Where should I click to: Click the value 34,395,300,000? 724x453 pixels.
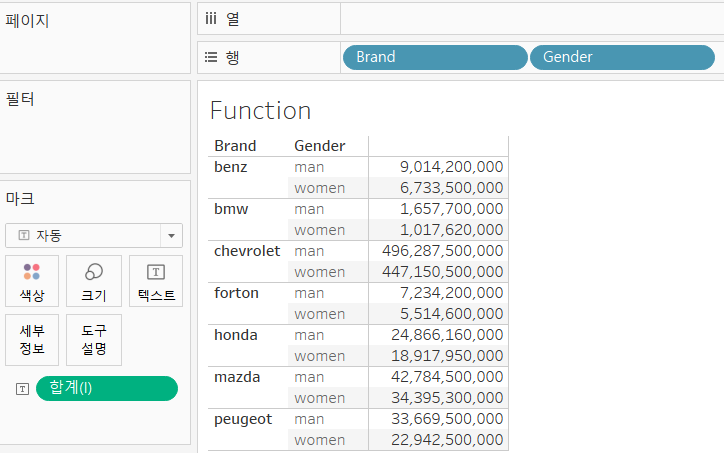click(x=447, y=398)
